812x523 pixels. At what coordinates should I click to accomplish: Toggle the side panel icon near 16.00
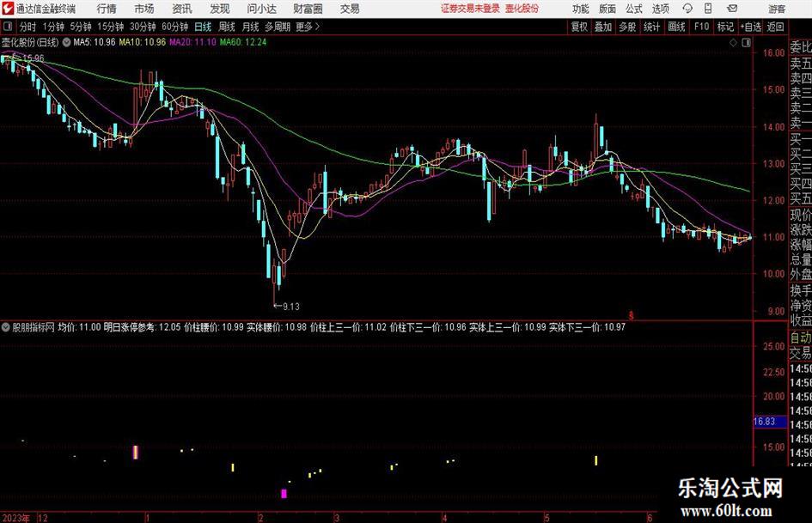(746, 43)
